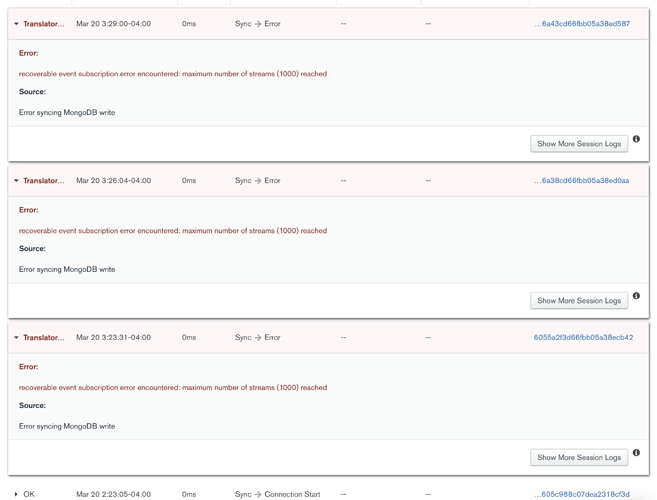Show More Session Logs for 3:29:00 entry

coord(579,144)
